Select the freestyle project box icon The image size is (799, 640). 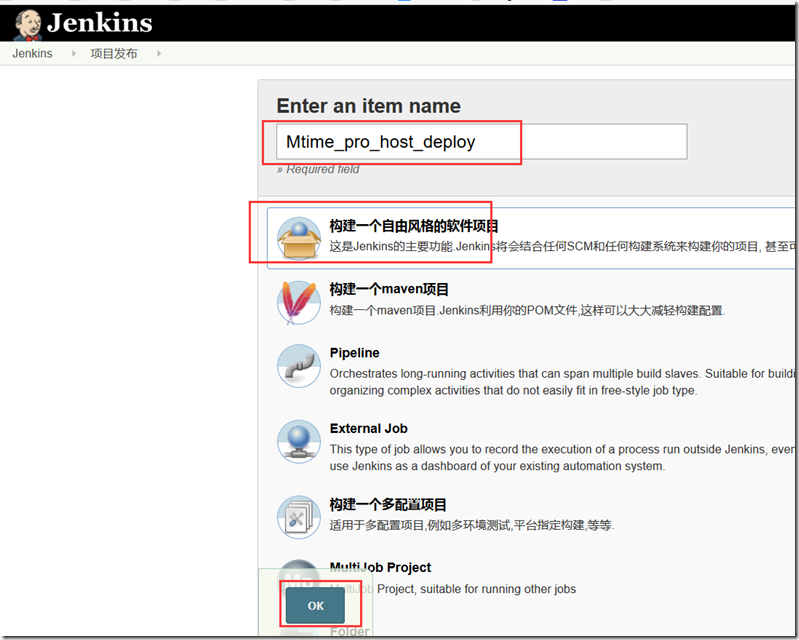coord(299,238)
